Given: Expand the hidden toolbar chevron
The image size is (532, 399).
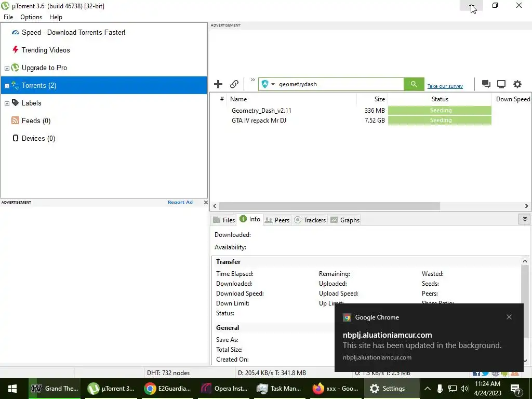Looking at the screenshot, I should (253, 80).
